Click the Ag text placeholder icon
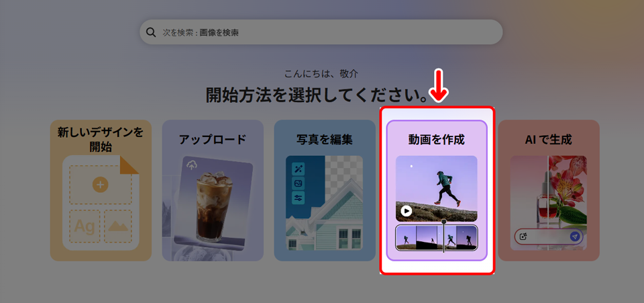 click(85, 226)
